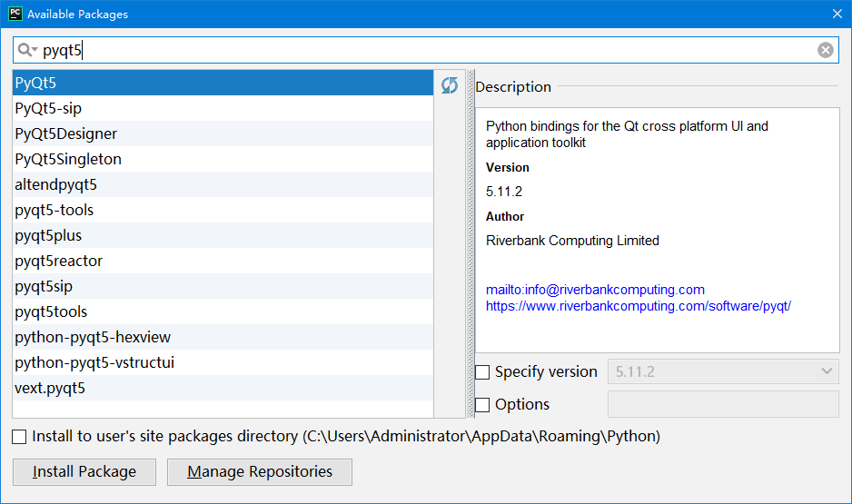Select the pyqt5plus package
The width and height of the screenshot is (852, 504).
(x=223, y=235)
